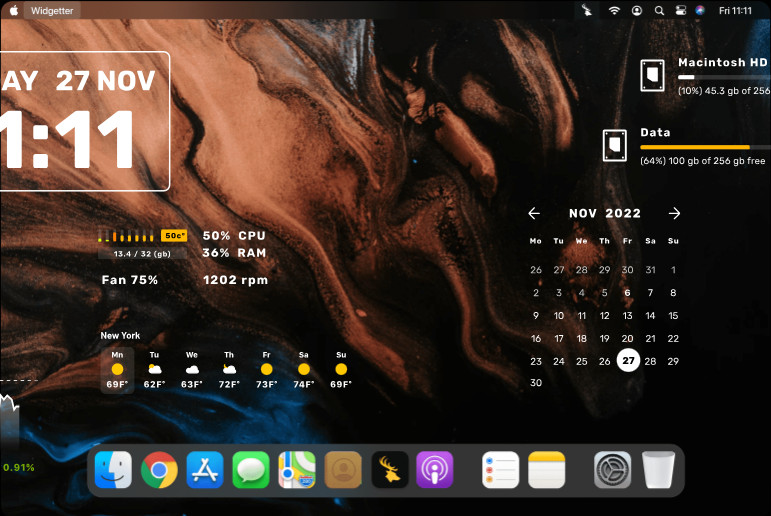Select Sunday's 69F° forecast

point(341,370)
